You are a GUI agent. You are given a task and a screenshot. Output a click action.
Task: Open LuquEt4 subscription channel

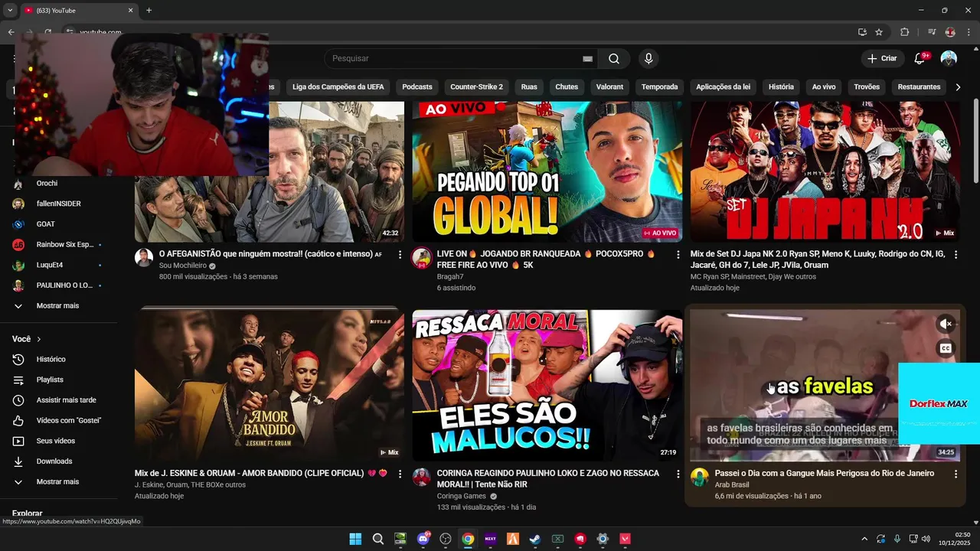[50, 266]
